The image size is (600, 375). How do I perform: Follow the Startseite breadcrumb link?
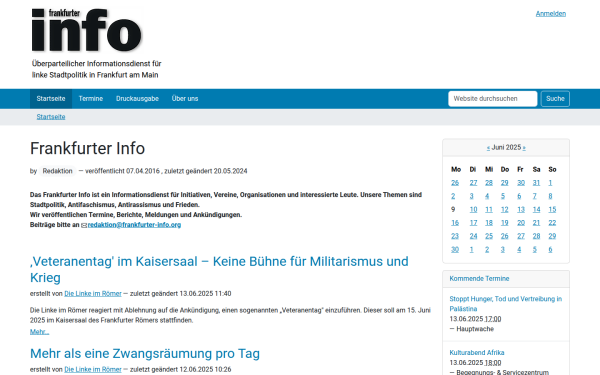(51, 117)
